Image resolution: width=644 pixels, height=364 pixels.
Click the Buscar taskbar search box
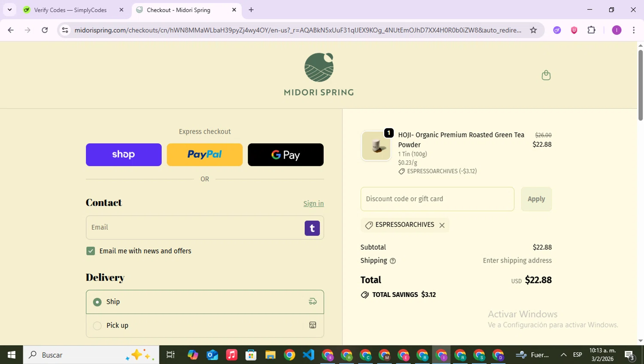91,355
